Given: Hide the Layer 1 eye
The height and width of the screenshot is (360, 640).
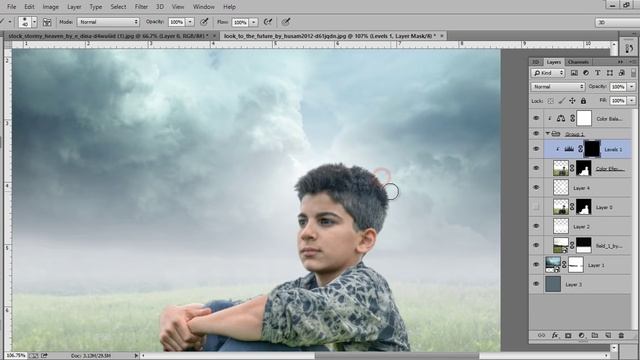Looking at the screenshot, I should point(536,265).
